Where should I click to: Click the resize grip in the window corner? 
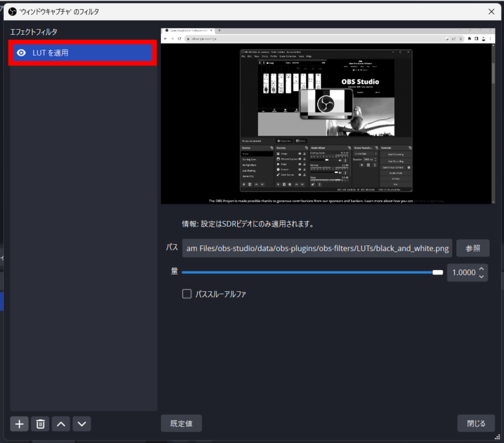tap(498, 437)
